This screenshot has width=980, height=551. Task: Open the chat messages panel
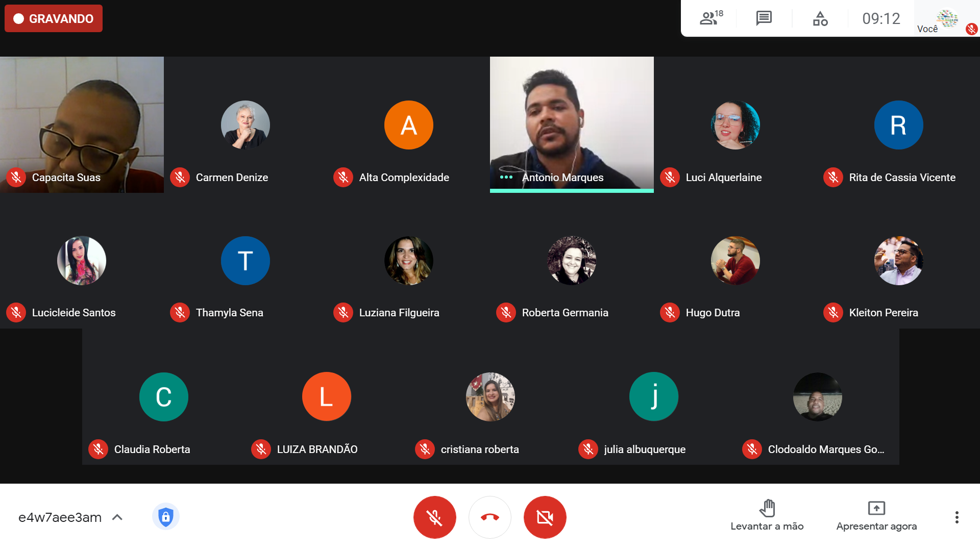tap(764, 18)
